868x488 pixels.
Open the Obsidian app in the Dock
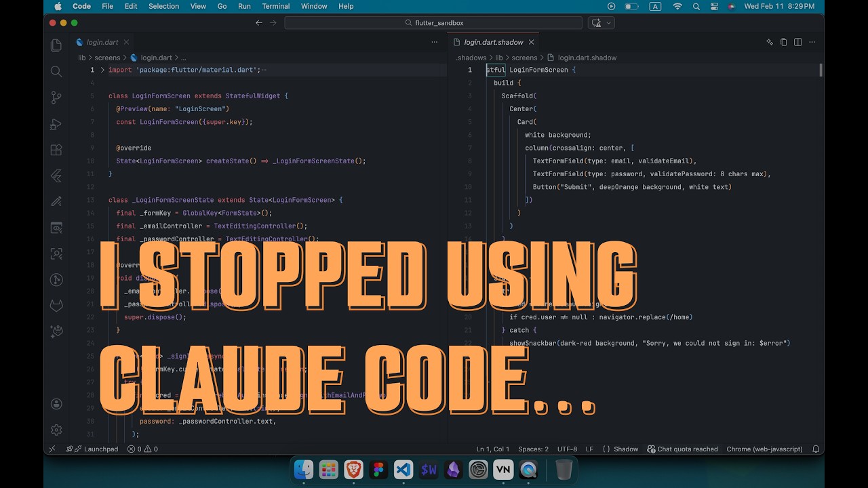[453, 470]
